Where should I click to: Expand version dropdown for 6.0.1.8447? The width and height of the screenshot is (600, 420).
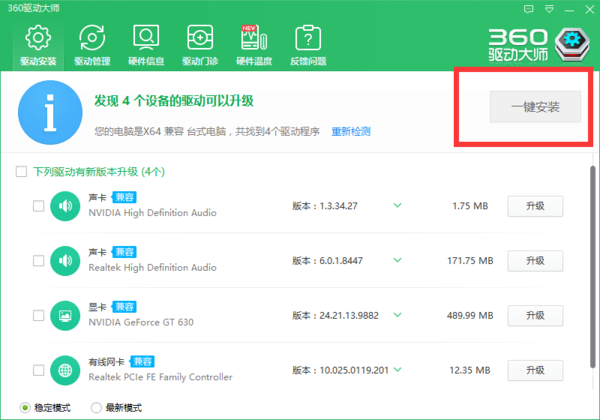[x=398, y=260]
